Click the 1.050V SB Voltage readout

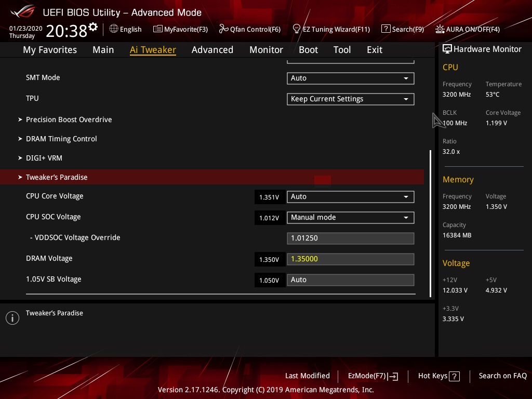coord(270,280)
